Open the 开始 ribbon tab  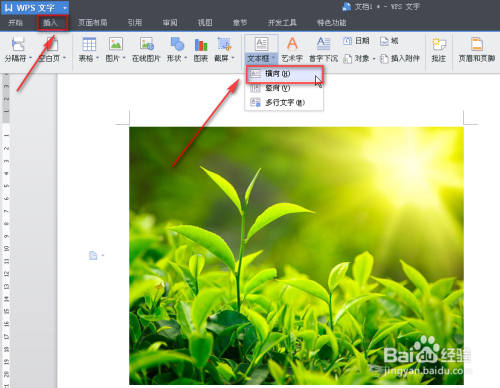coord(16,23)
